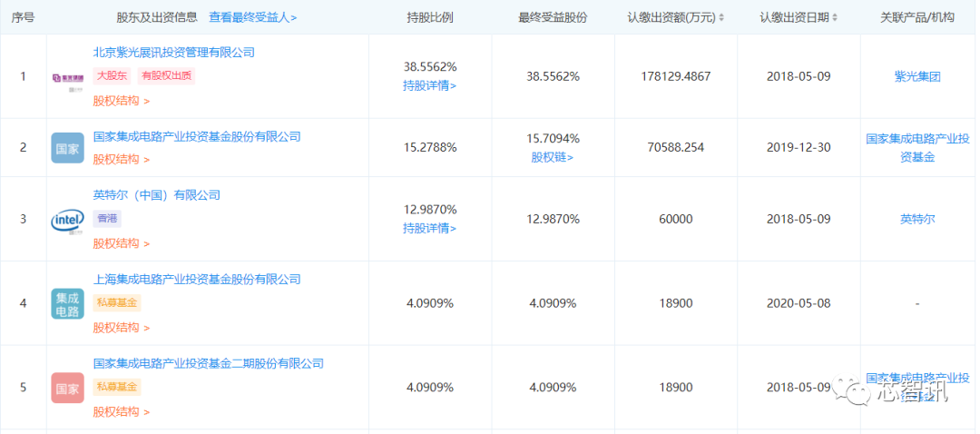Expand 股权结构 for 国家集成电路基金二期

(122, 411)
